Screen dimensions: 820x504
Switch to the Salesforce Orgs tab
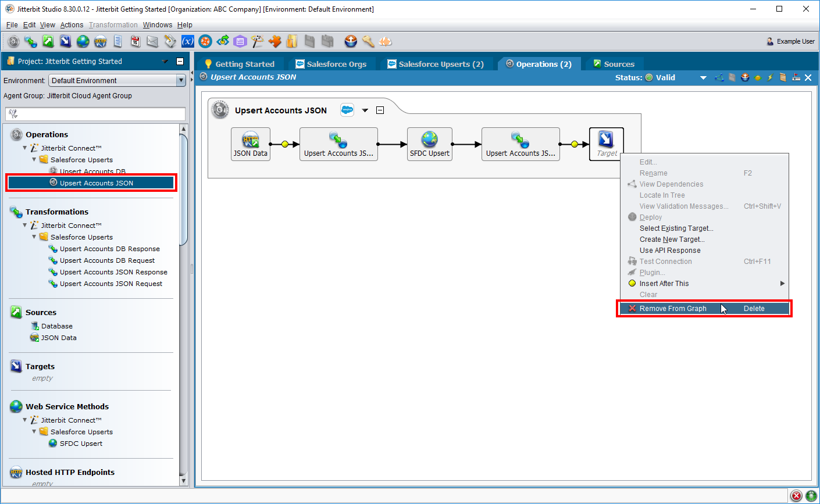(x=336, y=64)
